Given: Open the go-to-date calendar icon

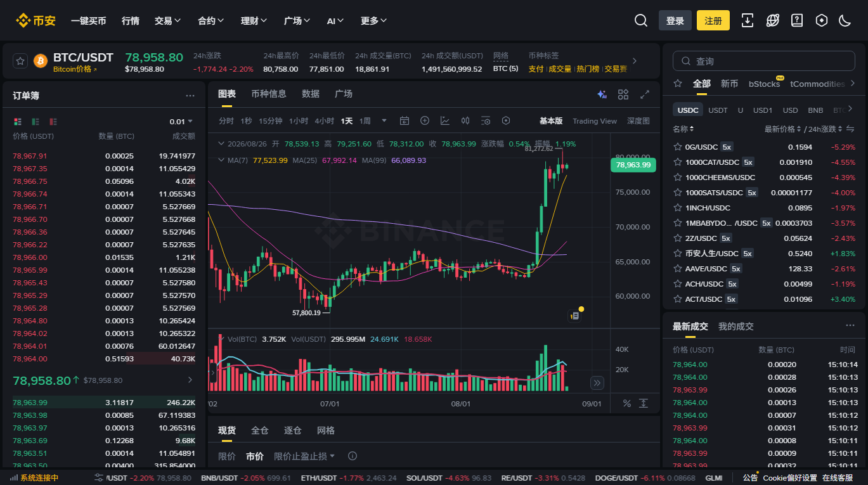Looking at the screenshot, I should pyautogui.click(x=405, y=120).
